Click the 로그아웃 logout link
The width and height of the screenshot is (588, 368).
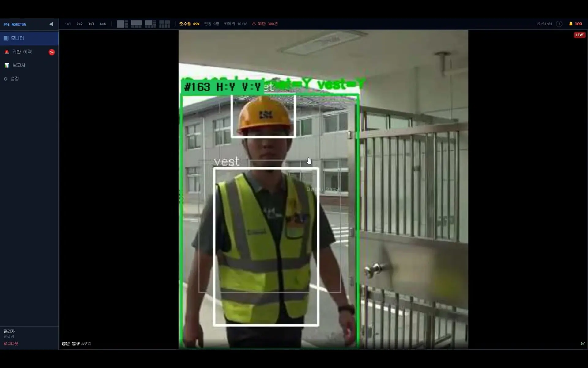pyautogui.click(x=11, y=343)
